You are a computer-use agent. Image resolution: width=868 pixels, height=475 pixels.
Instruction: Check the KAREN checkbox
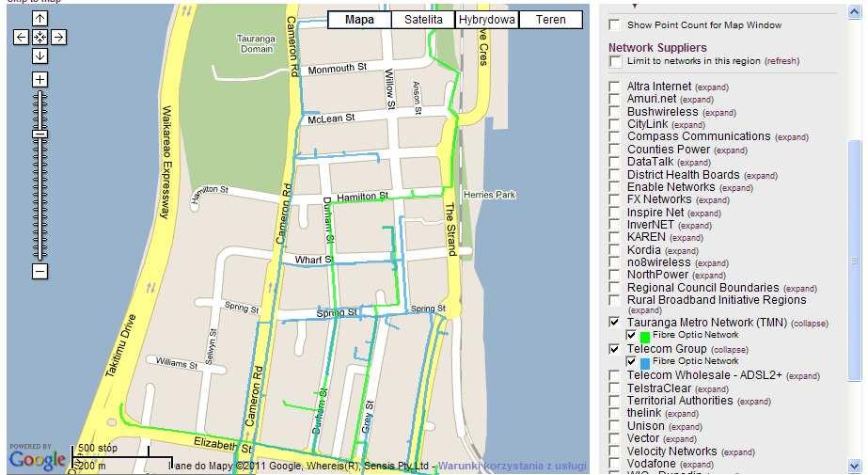[x=614, y=237]
